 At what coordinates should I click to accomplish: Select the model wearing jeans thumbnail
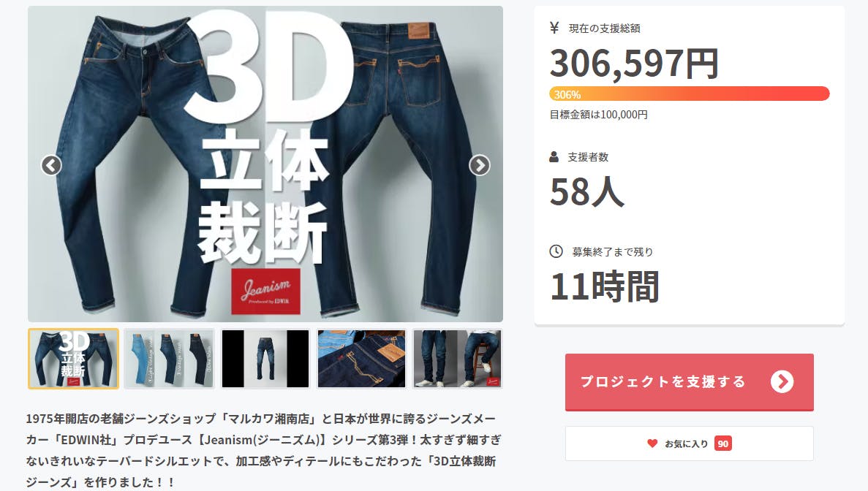(x=457, y=359)
